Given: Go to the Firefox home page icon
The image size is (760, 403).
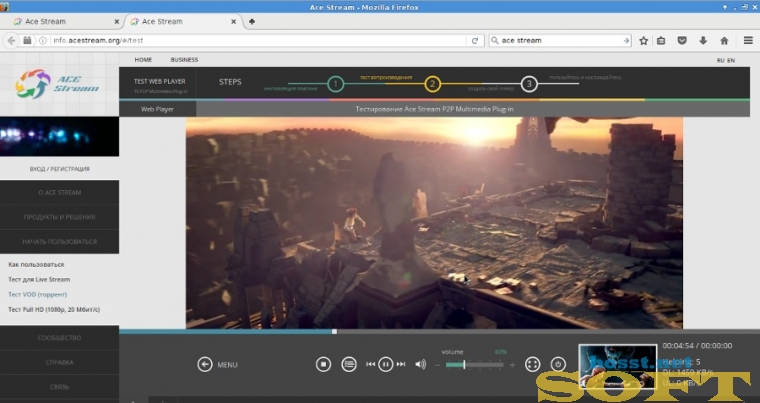Looking at the screenshot, I should pyautogui.click(x=724, y=41).
